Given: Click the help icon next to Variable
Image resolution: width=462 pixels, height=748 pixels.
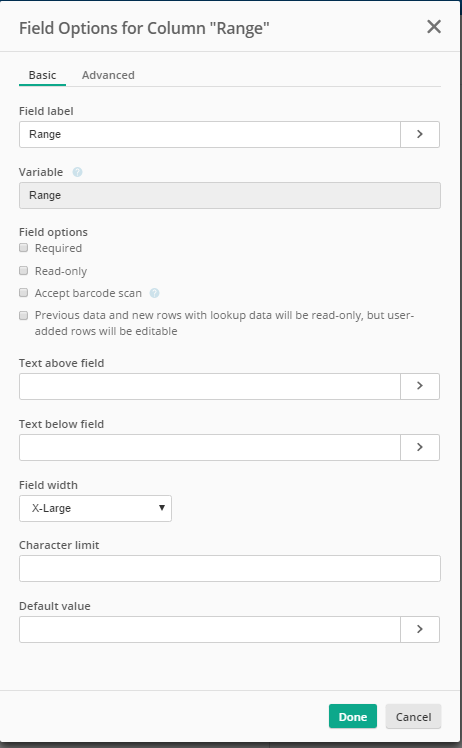Looking at the screenshot, I should click(x=77, y=172).
